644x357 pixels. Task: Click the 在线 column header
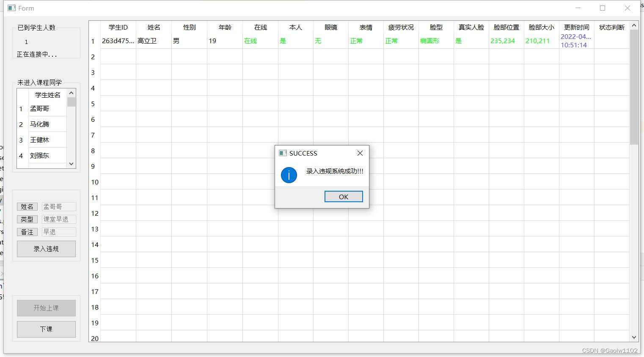pos(260,27)
